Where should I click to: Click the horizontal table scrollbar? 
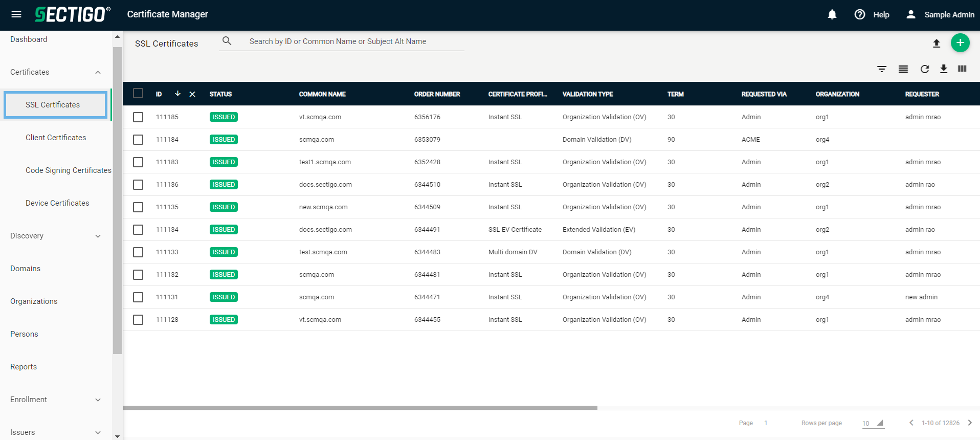pos(360,408)
